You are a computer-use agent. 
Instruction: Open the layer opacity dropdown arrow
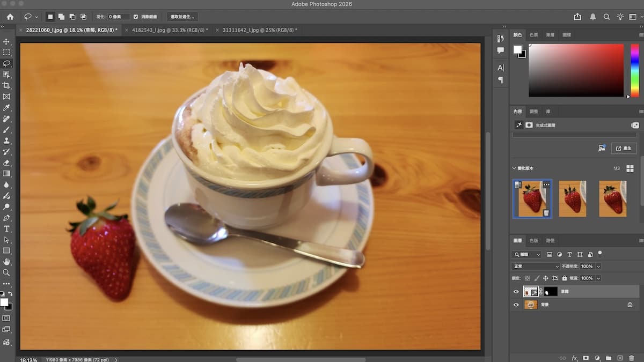pos(598,266)
